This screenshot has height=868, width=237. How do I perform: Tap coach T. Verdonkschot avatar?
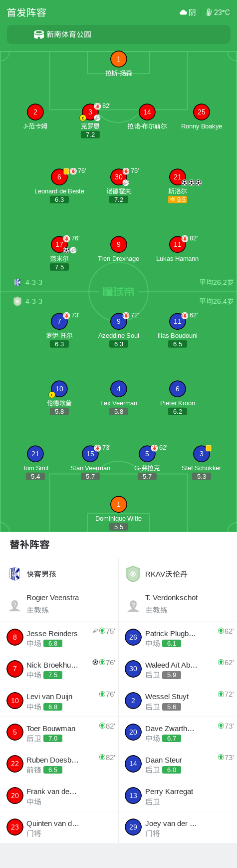[x=133, y=606]
